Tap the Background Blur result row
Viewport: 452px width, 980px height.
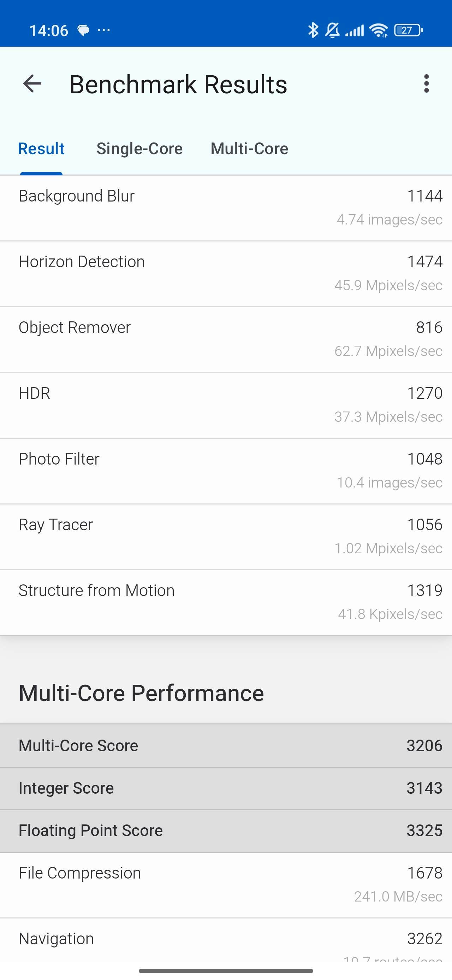pos(226,208)
